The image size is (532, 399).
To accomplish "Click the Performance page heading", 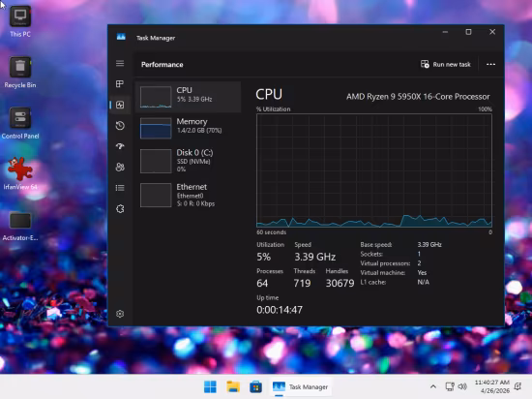I will click(163, 65).
